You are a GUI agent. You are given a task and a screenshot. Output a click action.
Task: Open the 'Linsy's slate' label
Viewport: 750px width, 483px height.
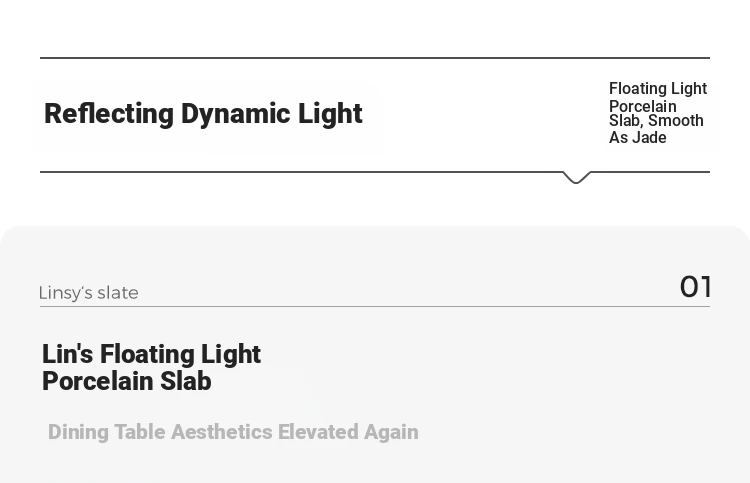(x=88, y=293)
